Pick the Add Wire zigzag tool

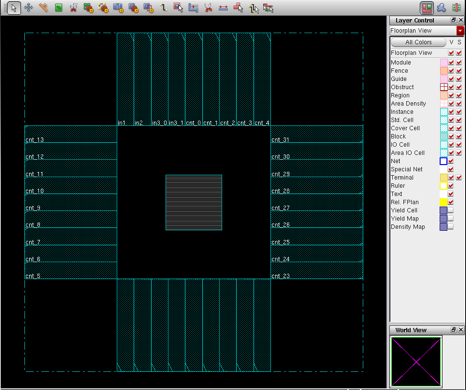(x=163, y=8)
